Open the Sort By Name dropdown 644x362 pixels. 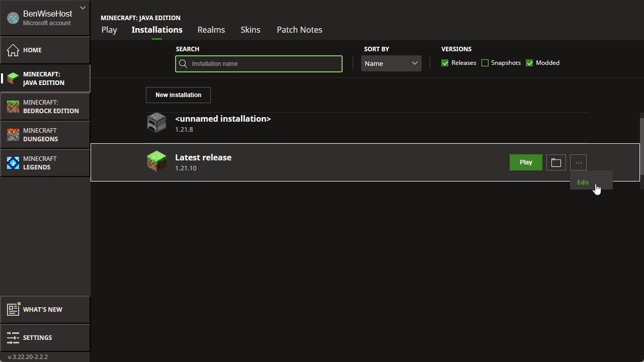391,63
